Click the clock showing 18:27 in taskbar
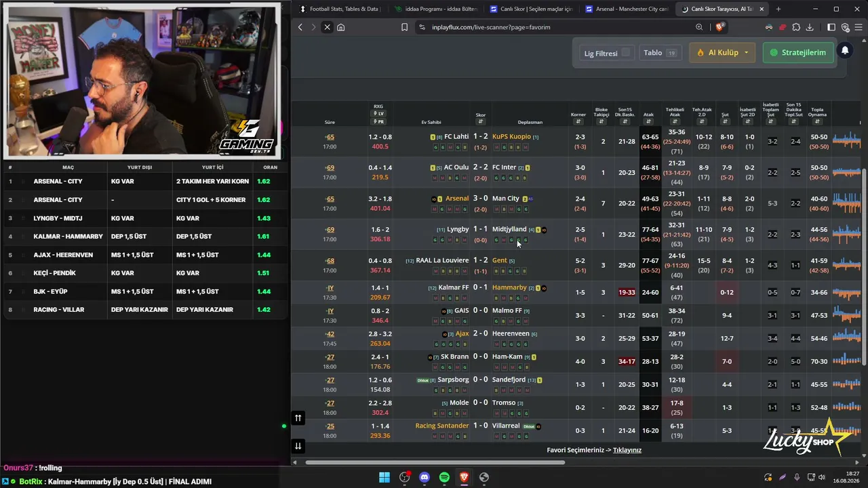The height and width of the screenshot is (488, 868). [x=853, y=473]
